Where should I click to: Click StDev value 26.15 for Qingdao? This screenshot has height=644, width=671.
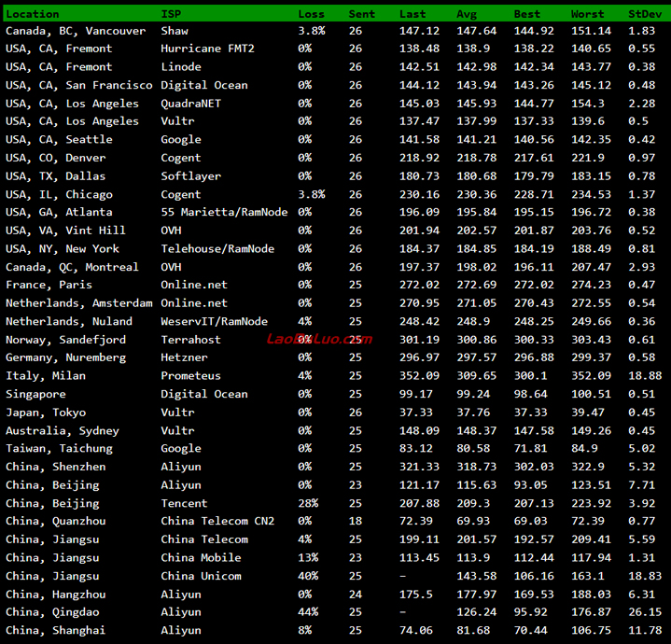coord(645,612)
